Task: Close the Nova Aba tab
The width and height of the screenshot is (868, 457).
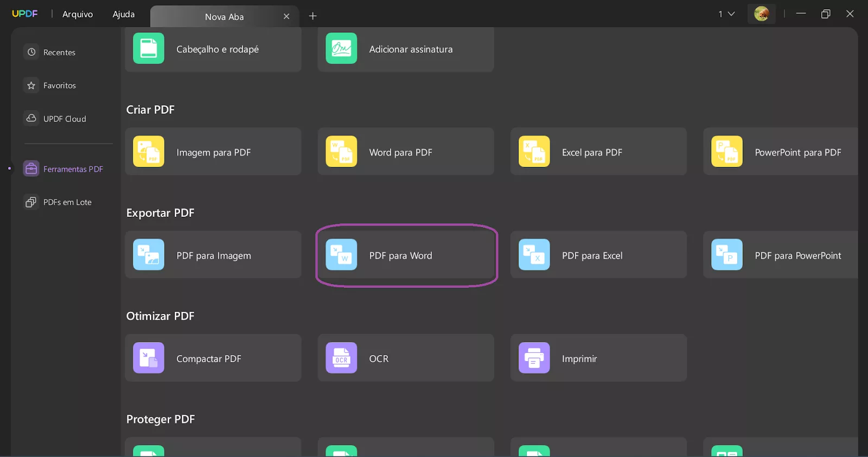Action: click(286, 16)
